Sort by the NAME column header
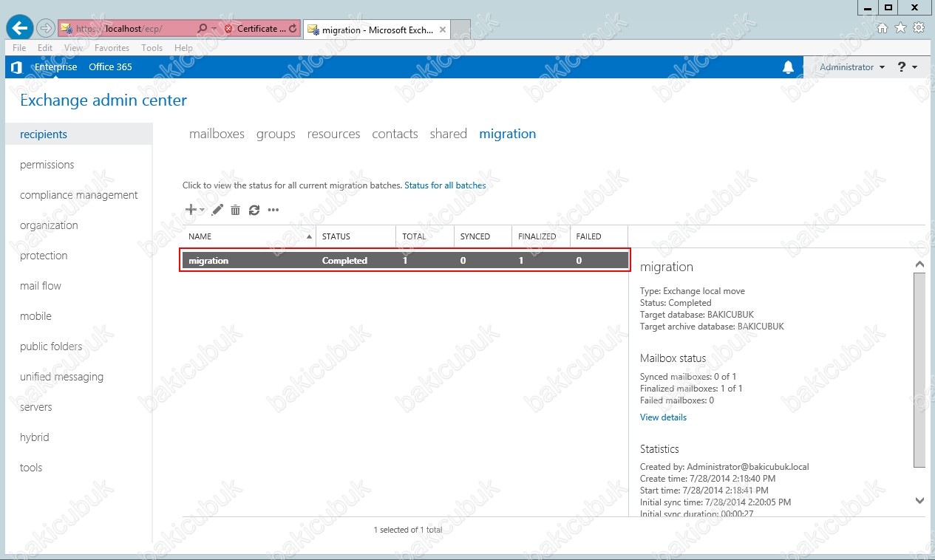Viewport: 935px width, 560px height. tap(250, 236)
